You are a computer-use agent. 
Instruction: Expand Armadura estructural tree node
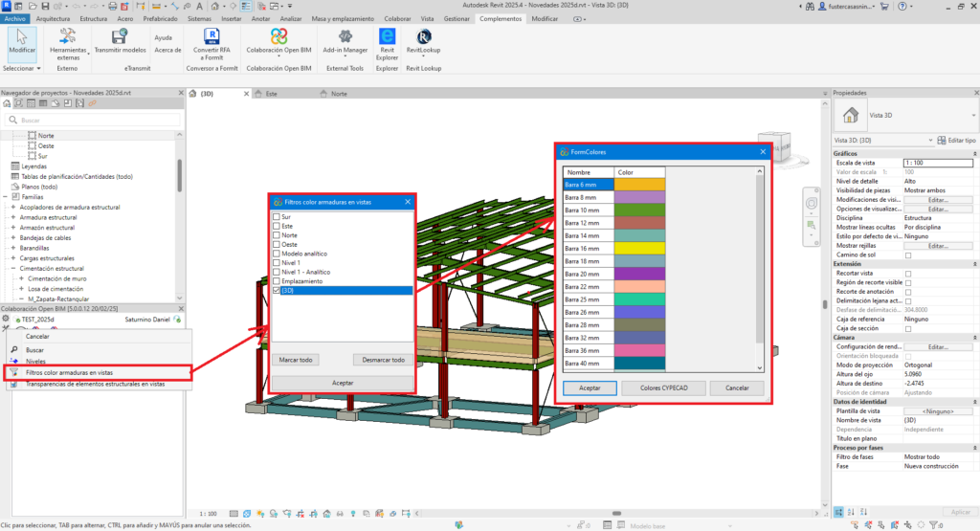13,217
